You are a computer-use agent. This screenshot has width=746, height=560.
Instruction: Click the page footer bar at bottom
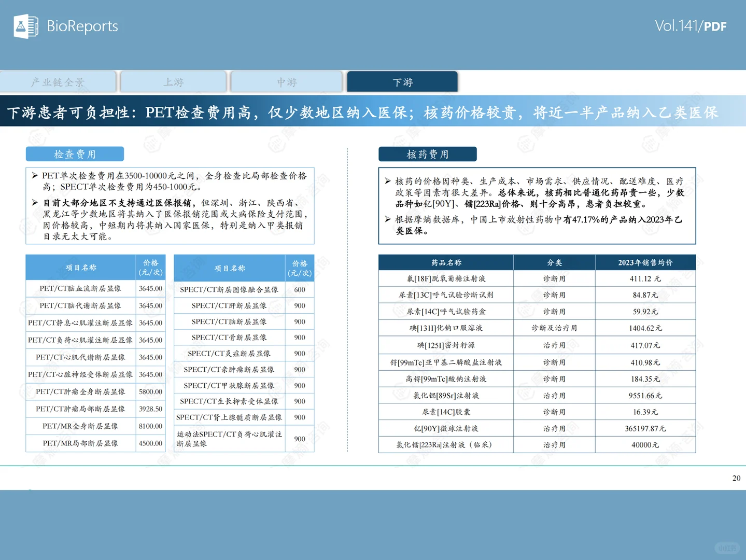(x=373, y=524)
